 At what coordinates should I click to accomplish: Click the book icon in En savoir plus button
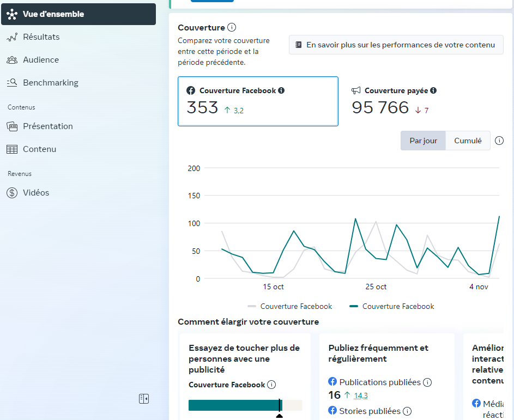[299, 45]
